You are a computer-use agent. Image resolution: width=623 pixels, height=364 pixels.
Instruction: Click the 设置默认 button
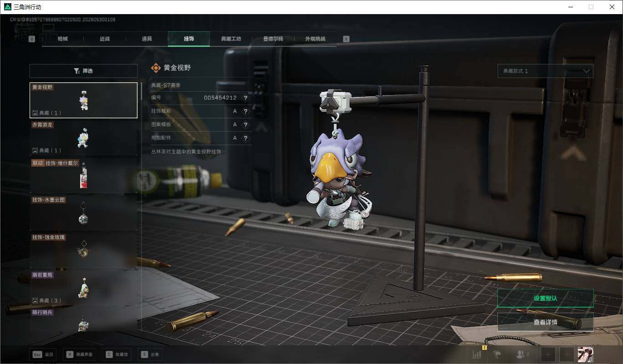pyautogui.click(x=546, y=298)
